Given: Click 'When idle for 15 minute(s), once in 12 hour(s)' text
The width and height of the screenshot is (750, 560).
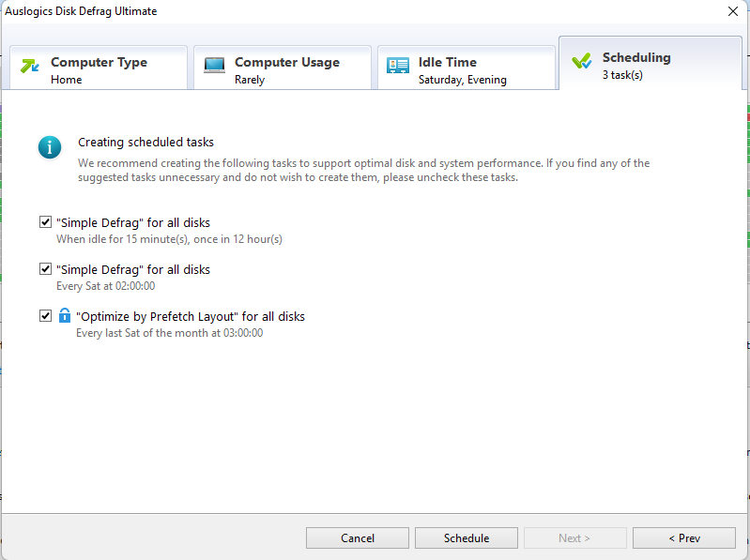Looking at the screenshot, I should 169,239.
